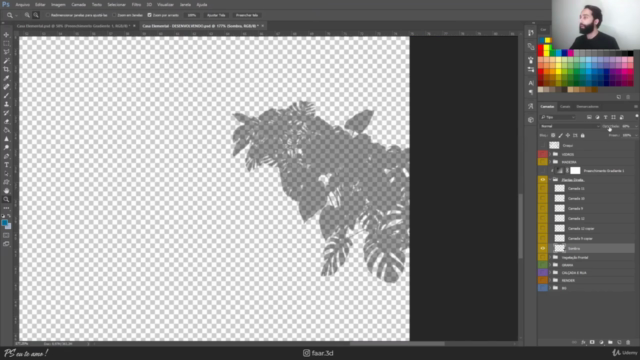Show the RENDER group visibility

pos(542,280)
